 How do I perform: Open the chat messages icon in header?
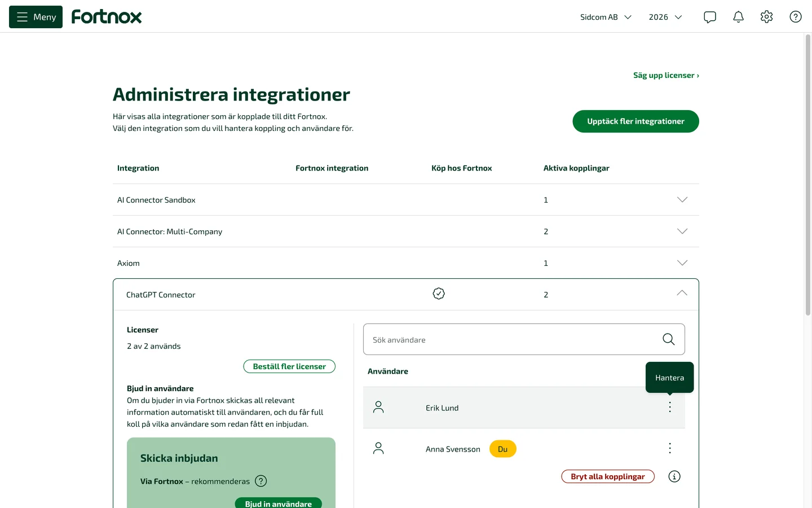710,17
